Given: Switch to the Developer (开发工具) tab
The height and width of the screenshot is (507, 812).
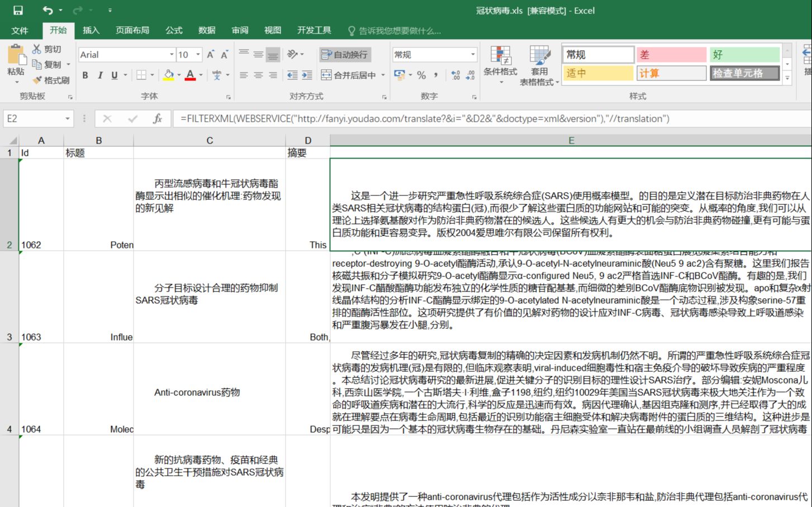Looking at the screenshot, I should click(314, 30).
